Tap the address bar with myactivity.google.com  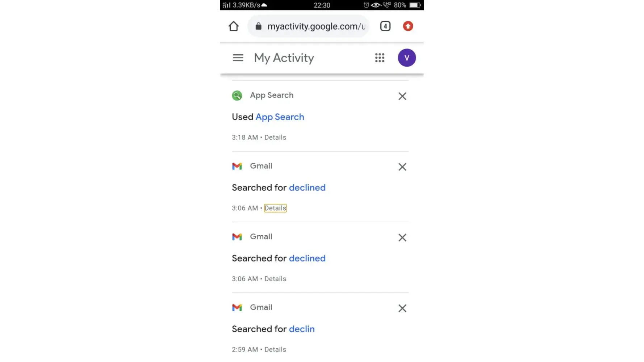pyautogui.click(x=316, y=26)
